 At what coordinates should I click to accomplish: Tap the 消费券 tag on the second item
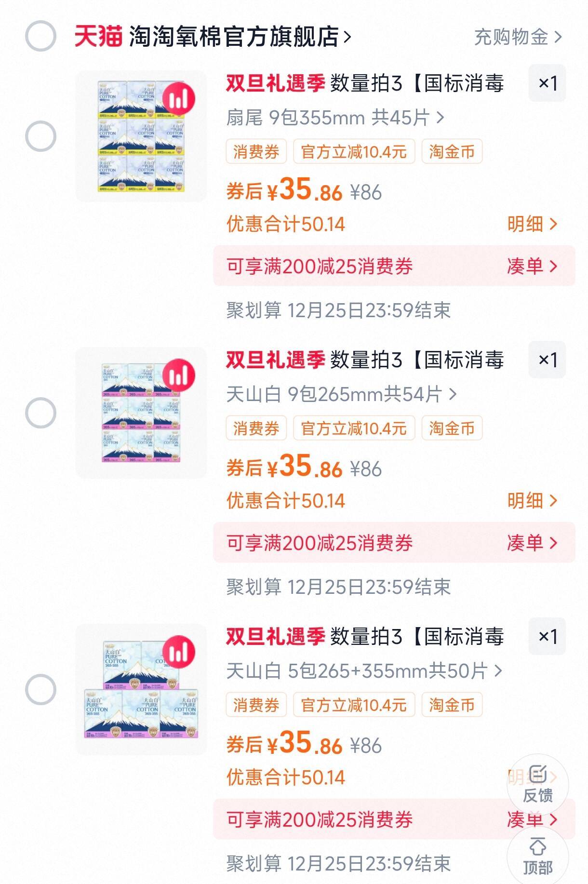[256, 429]
